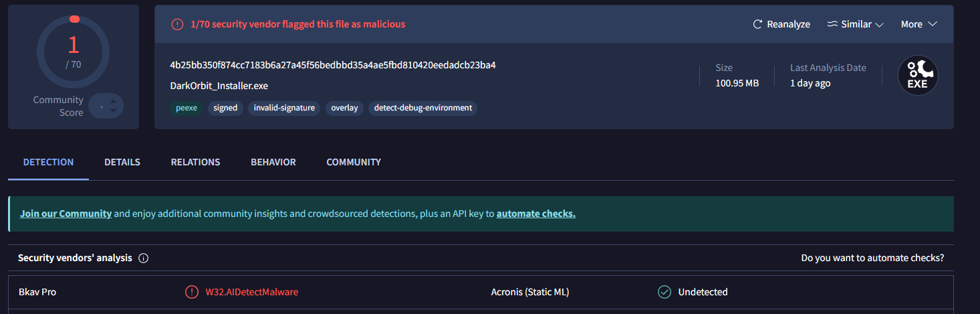Switch to the Details tab
Image resolution: width=980 pixels, height=314 pixels.
122,162
